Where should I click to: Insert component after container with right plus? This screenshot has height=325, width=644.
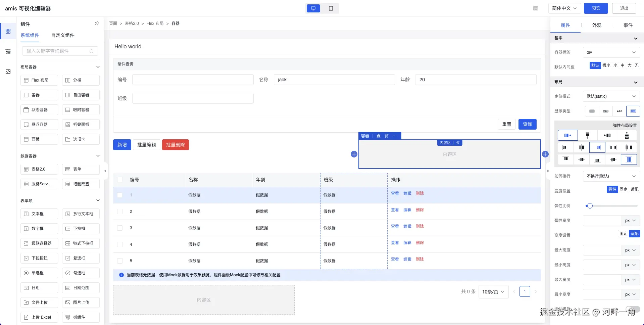pyautogui.click(x=545, y=154)
